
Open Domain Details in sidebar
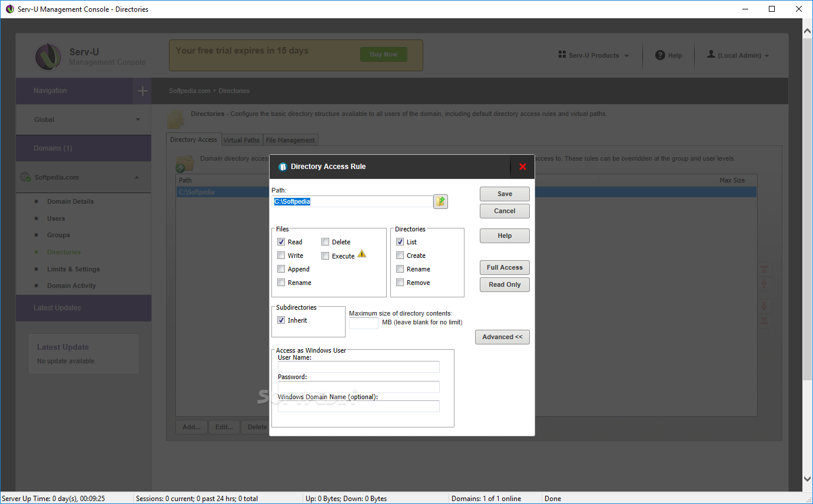tap(71, 201)
